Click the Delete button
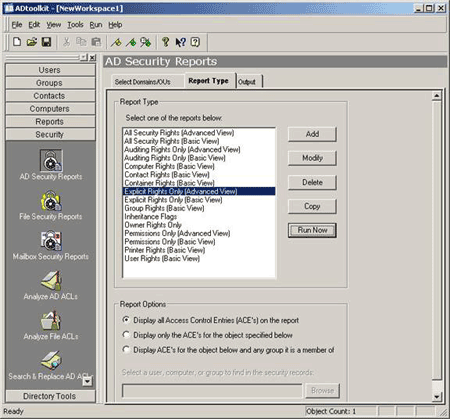The image size is (450, 419). pos(312,182)
